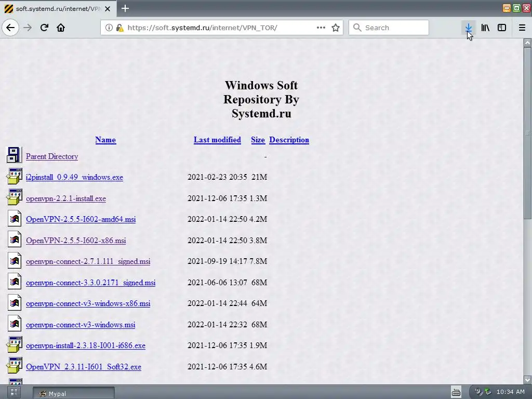
Task: Sort listing by Name column
Action: tap(105, 140)
